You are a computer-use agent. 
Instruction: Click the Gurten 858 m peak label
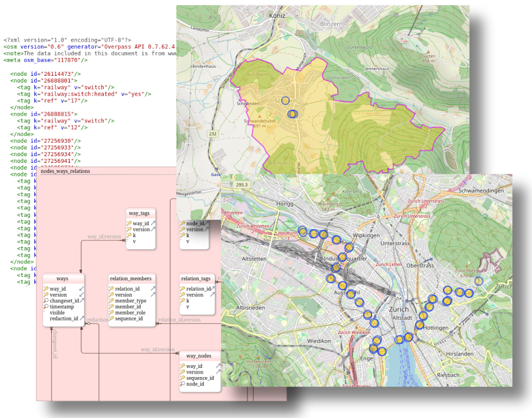pos(429,58)
